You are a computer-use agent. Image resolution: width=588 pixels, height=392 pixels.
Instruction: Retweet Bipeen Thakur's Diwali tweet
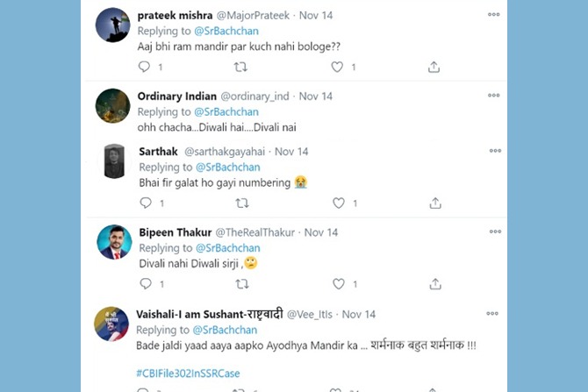241,284
